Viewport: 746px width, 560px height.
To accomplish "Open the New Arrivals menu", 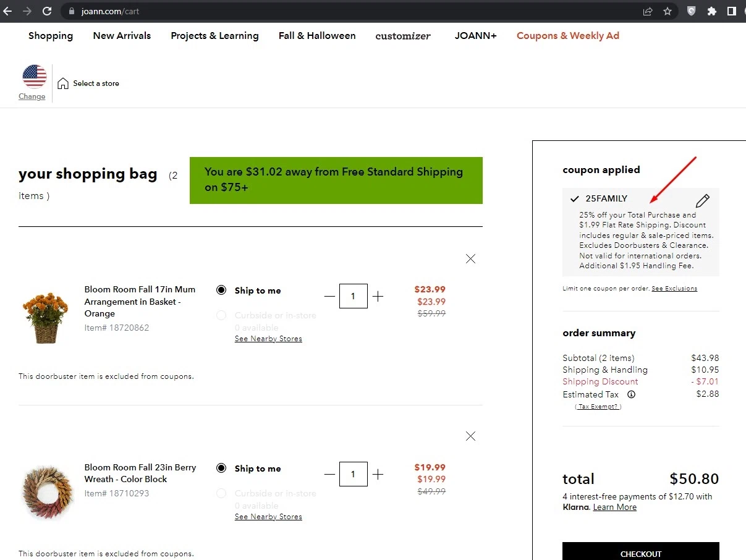I will click(x=122, y=36).
